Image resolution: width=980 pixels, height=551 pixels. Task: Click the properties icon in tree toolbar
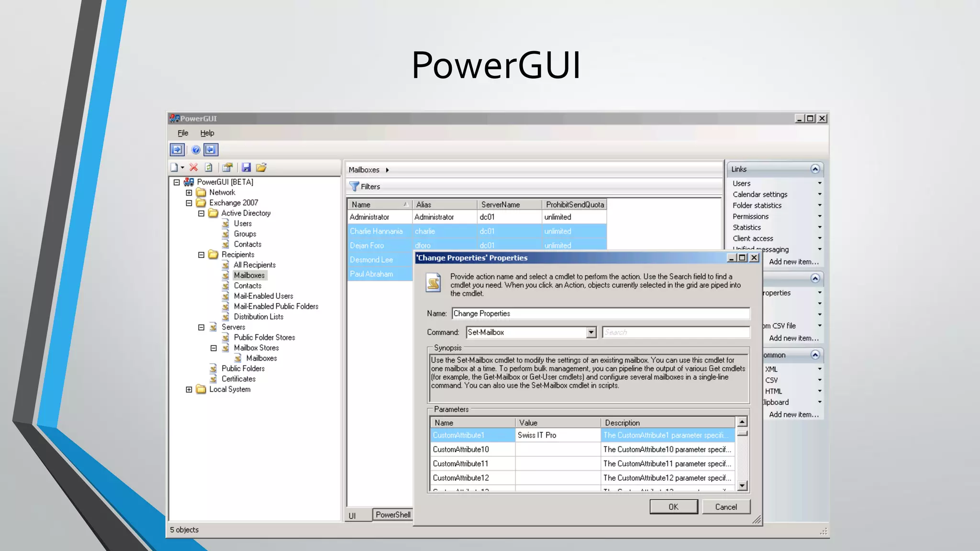pos(227,167)
